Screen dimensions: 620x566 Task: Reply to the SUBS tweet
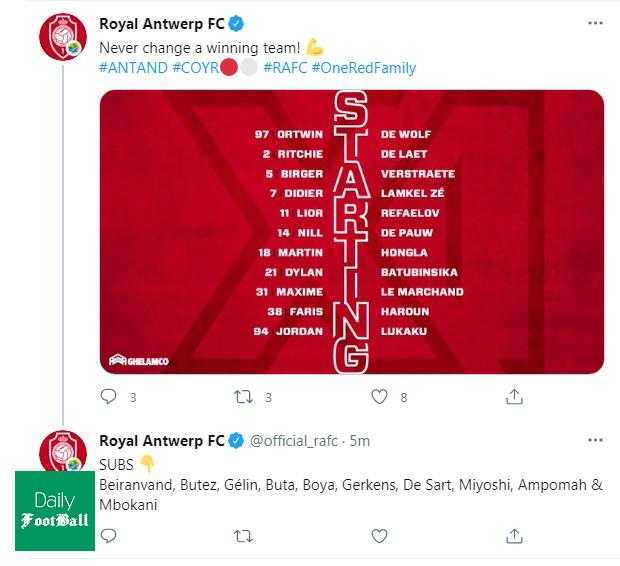(x=109, y=536)
